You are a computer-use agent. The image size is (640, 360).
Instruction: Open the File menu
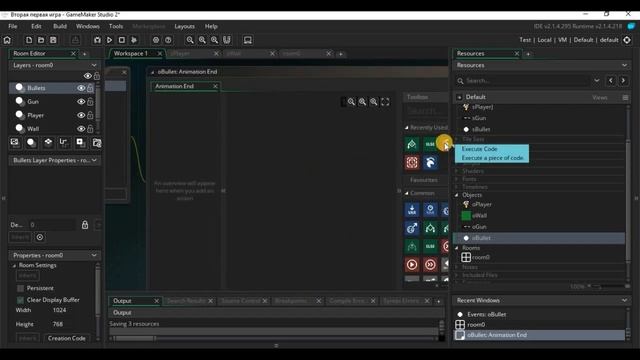[x=13, y=26]
